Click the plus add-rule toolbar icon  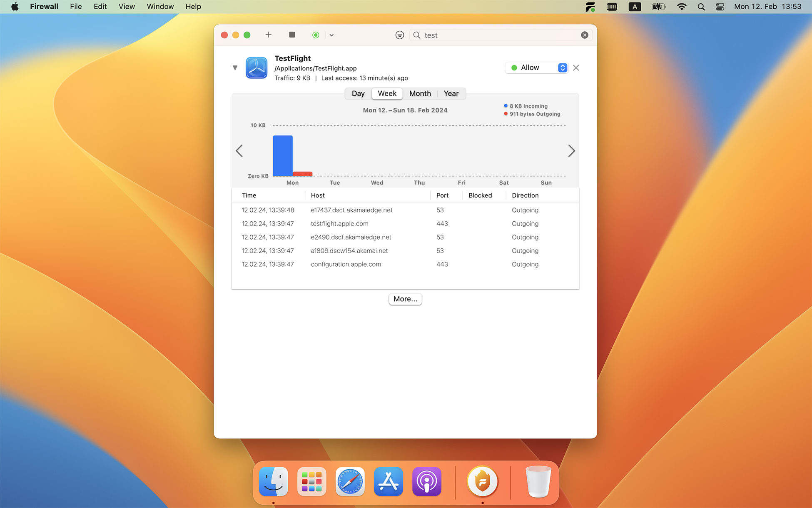269,35
